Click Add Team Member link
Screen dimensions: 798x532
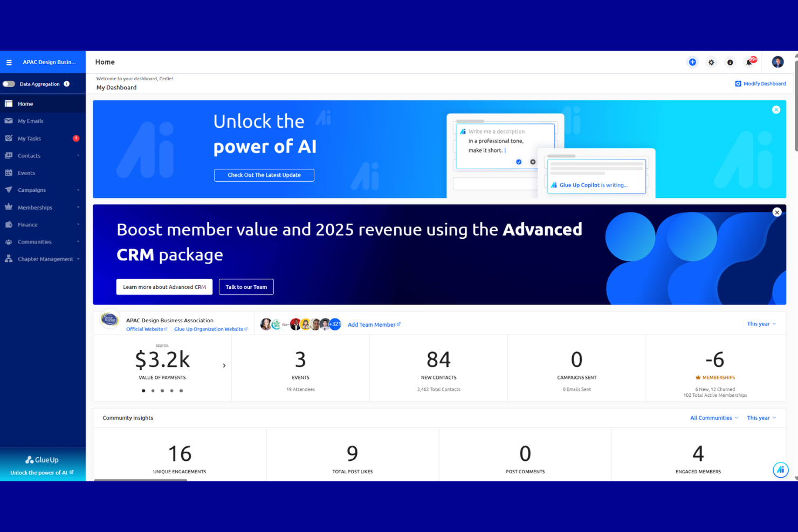[374, 324]
